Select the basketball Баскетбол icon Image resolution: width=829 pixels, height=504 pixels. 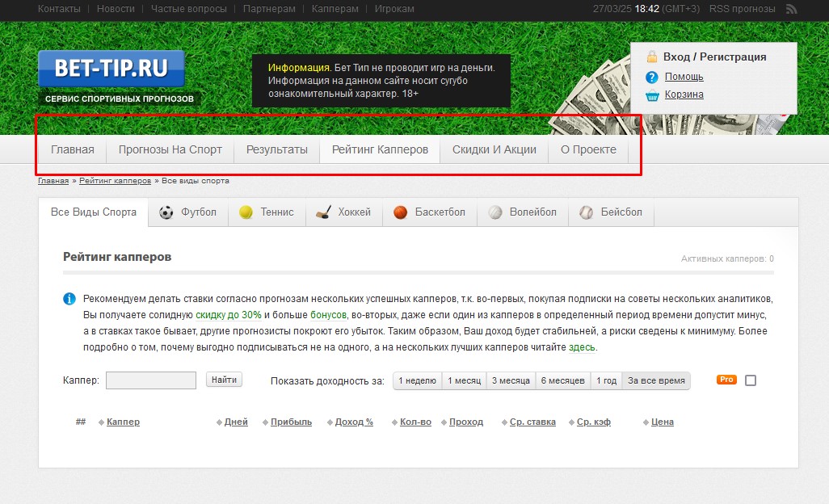click(x=400, y=212)
